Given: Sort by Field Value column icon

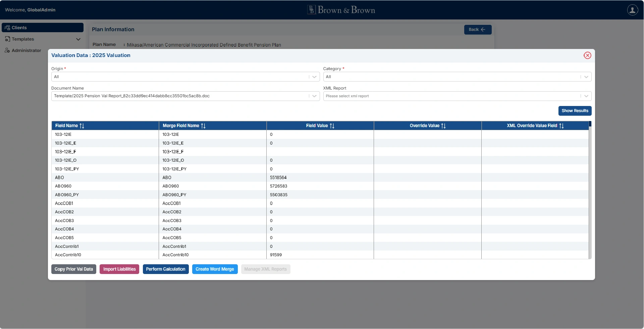Looking at the screenshot, I should [x=332, y=126].
